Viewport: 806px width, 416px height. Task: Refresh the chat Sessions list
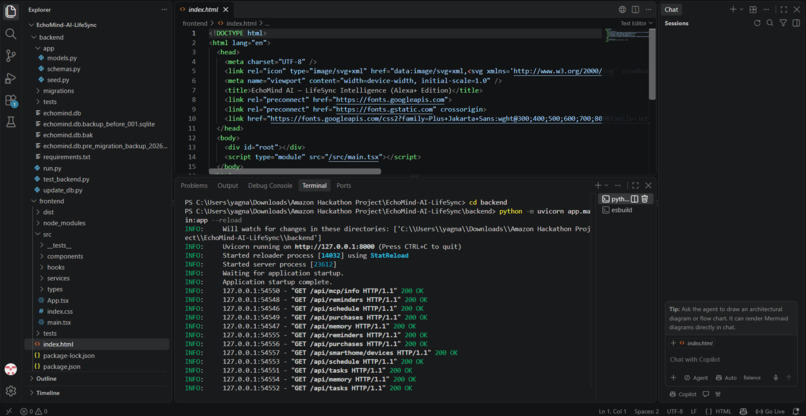pyautogui.click(x=757, y=23)
